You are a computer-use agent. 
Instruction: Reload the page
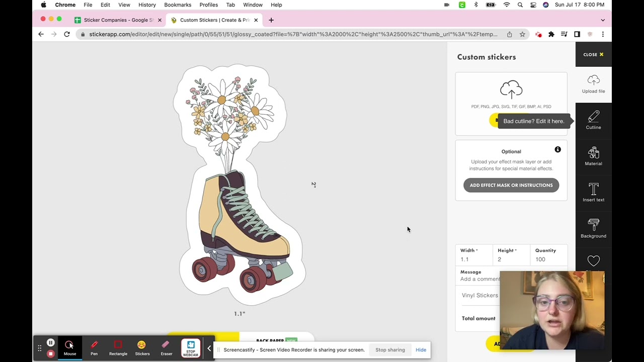(66, 34)
